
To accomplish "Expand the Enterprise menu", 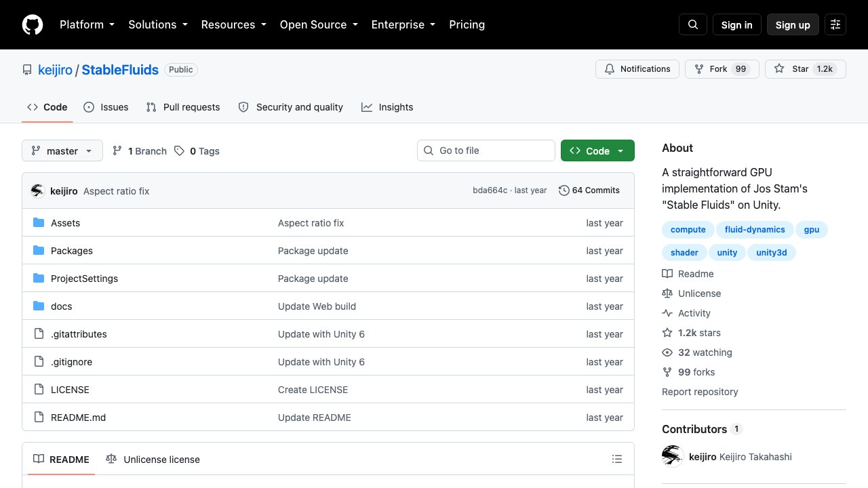I will point(403,24).
